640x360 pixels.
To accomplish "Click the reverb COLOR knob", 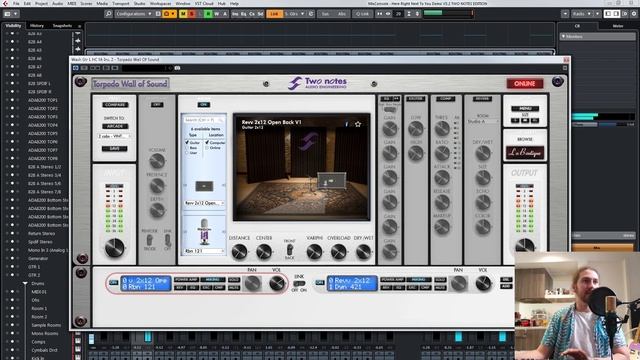I will pos(483,227).
